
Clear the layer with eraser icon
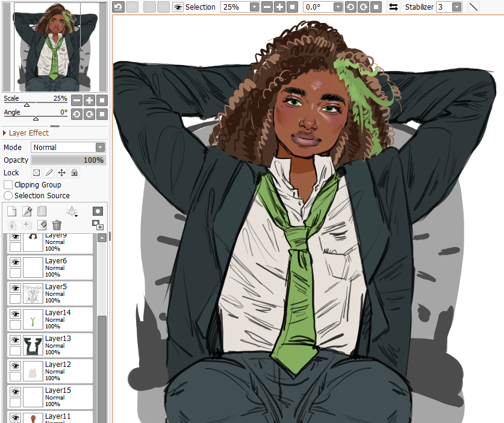[42, 225]
